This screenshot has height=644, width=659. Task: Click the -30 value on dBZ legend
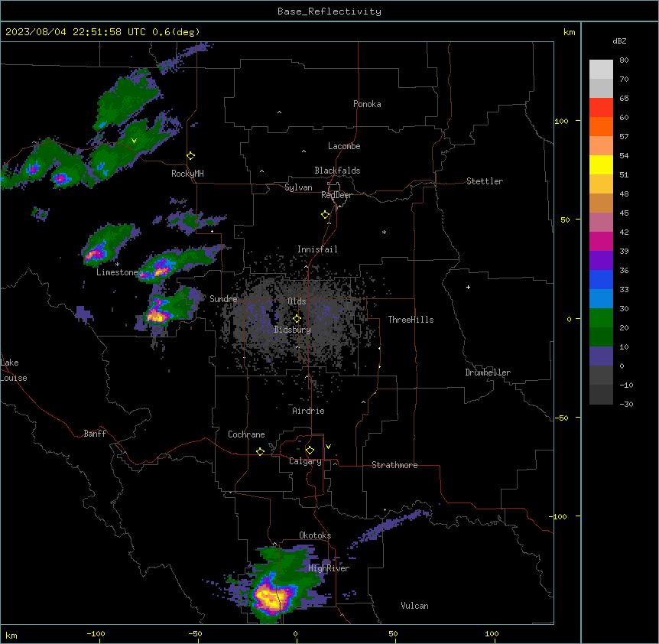tap(626, 404)
